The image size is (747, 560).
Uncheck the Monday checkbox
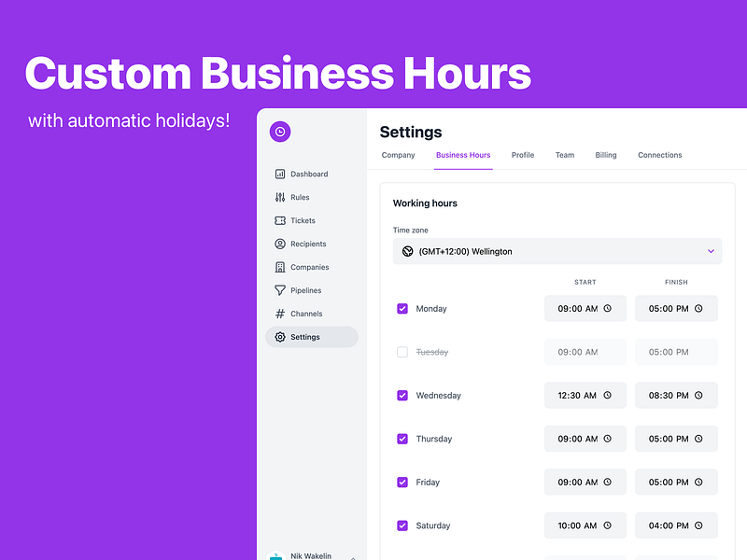coord(402,309)
